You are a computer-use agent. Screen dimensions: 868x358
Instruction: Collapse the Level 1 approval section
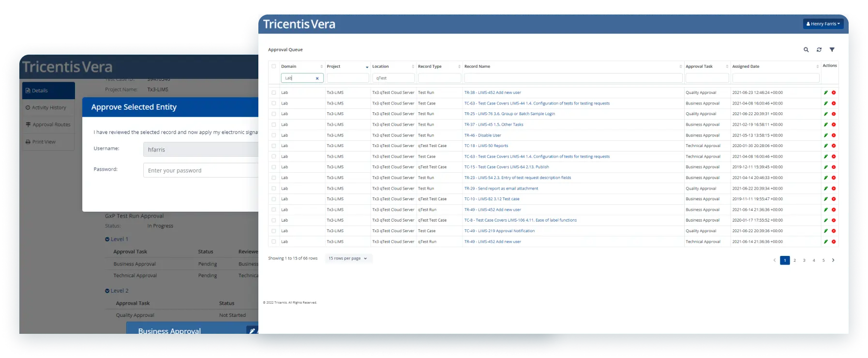(107, 239)
